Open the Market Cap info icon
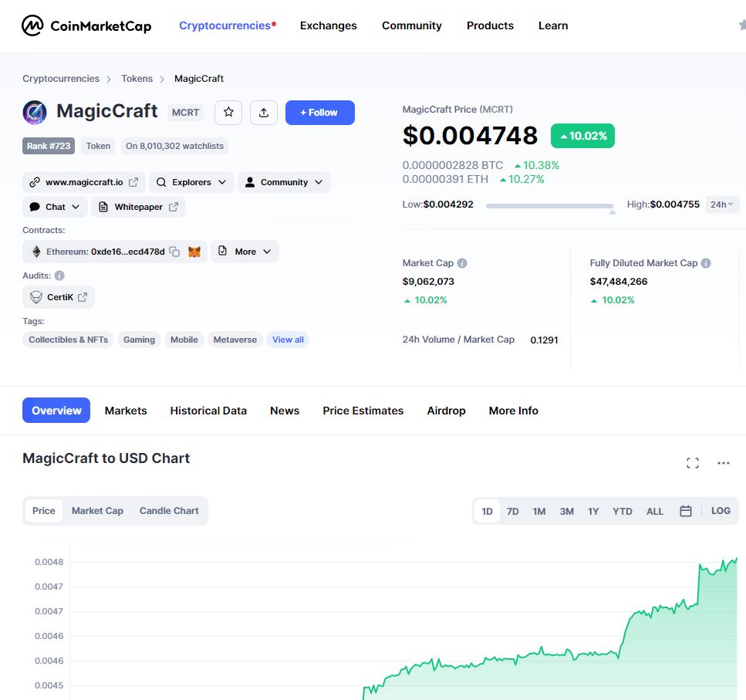Screen dimensions: 746x700 coord(462,263)
